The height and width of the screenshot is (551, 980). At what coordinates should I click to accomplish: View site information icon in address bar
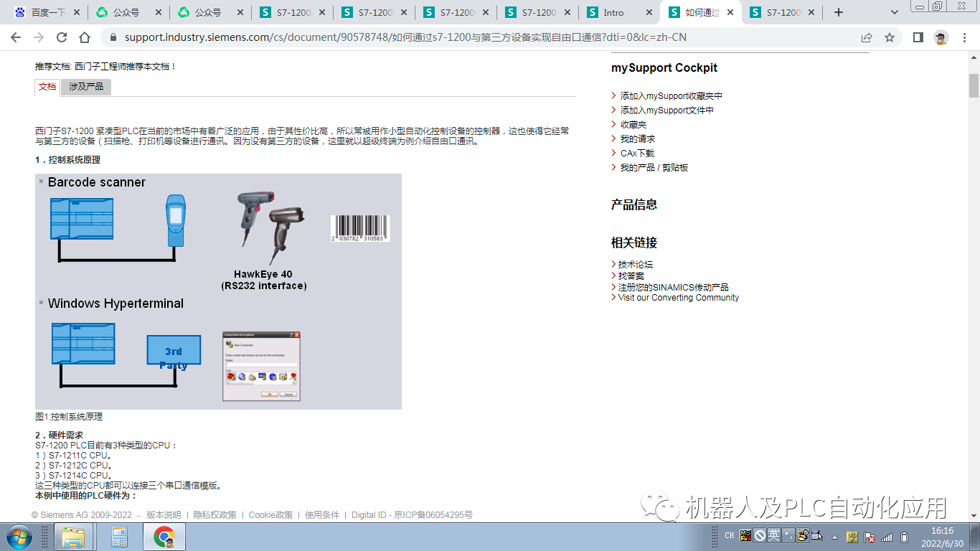tap(112, 37)
